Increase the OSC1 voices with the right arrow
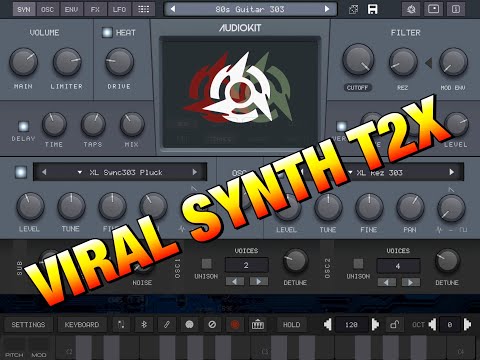 (x=259, y=282)
